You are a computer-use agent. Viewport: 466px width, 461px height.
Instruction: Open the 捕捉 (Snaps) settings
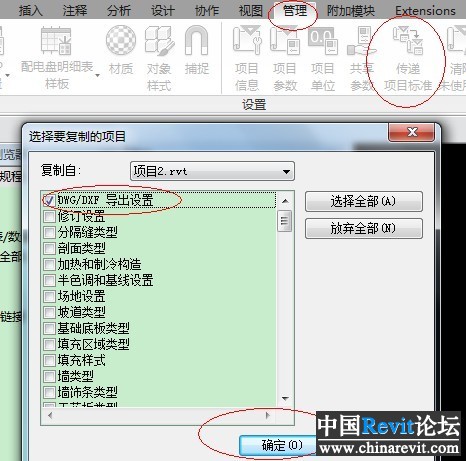tap(197, 51)
